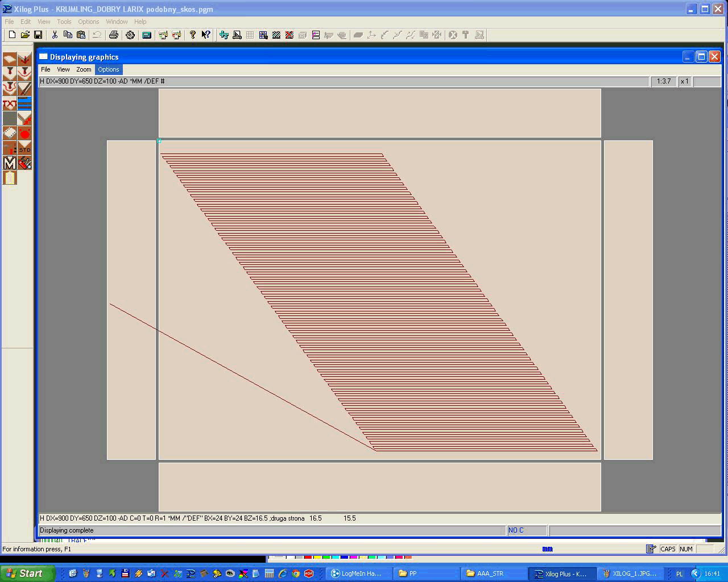Open the highlighted Options menu
The height and width of the screenshot is (582, 728).
(108, 69)
